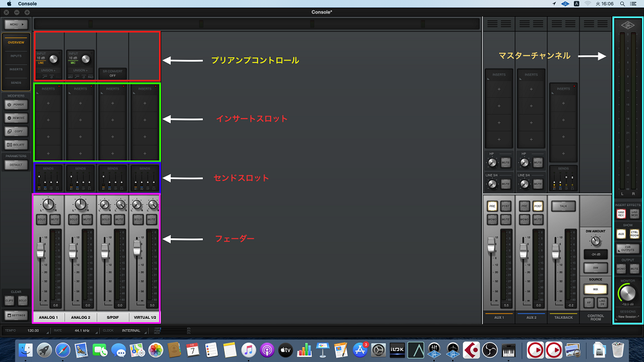Add plugin in first insert slot of Virtual 1/2

point(144,103)
